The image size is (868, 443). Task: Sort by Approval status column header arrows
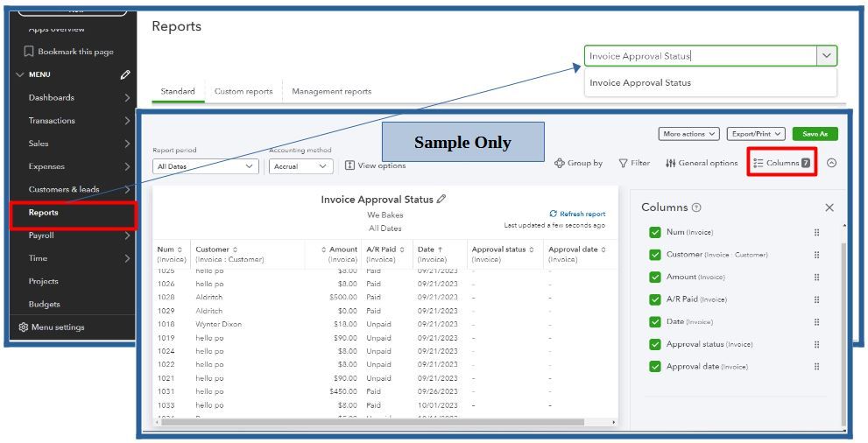pos(532,250)
